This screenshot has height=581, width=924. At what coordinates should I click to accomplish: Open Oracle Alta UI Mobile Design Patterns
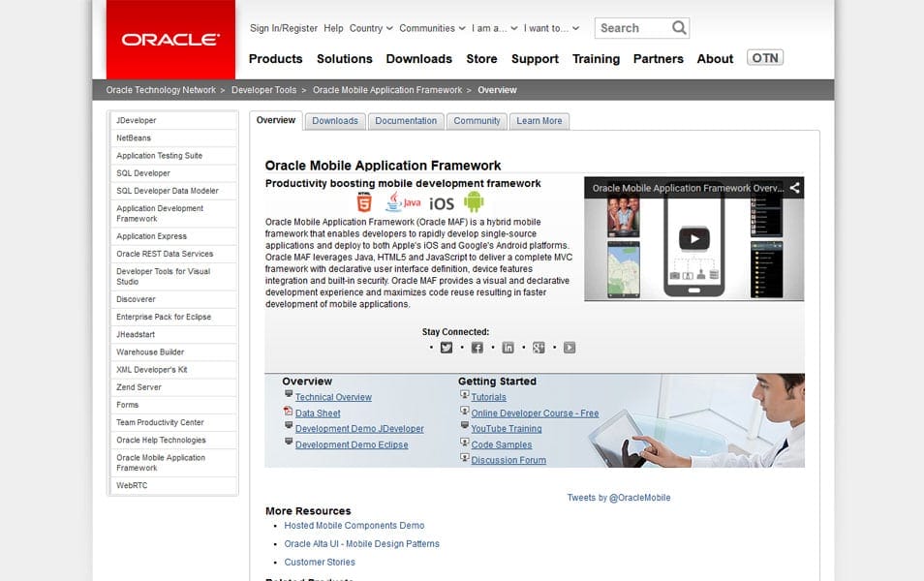pos(362,543)
